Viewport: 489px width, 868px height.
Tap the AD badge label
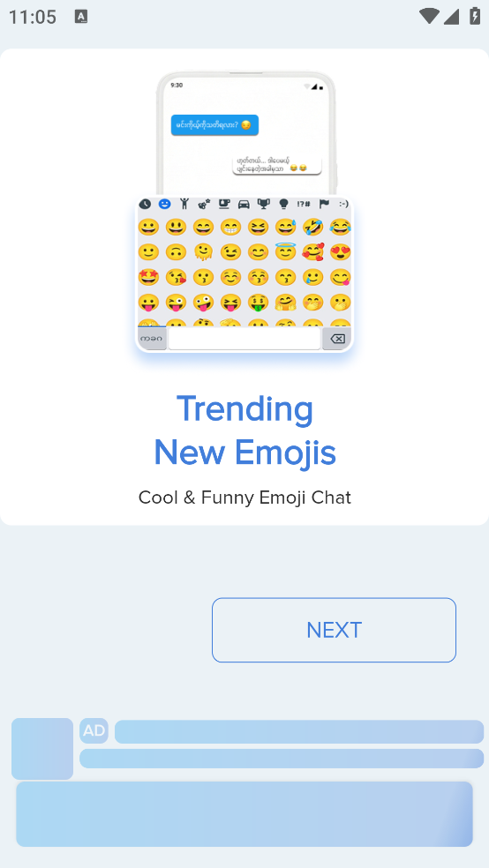[x=94, y=730]
